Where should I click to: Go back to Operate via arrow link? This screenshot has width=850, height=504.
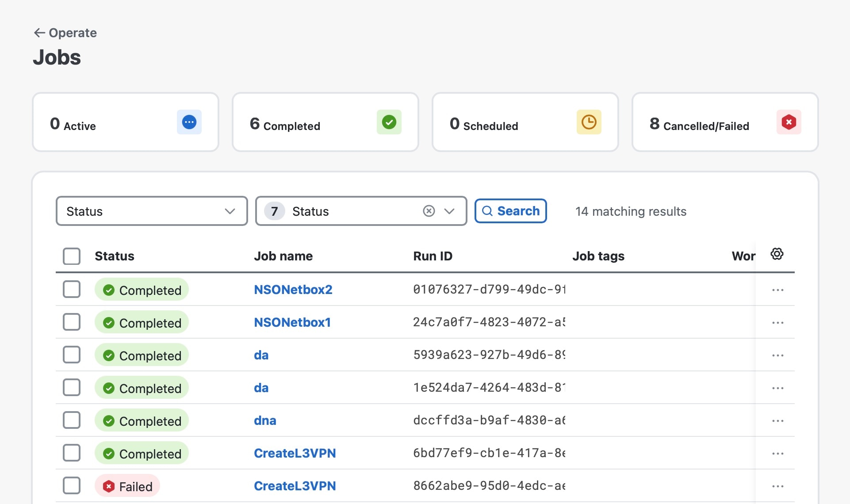tap(65, 33)
